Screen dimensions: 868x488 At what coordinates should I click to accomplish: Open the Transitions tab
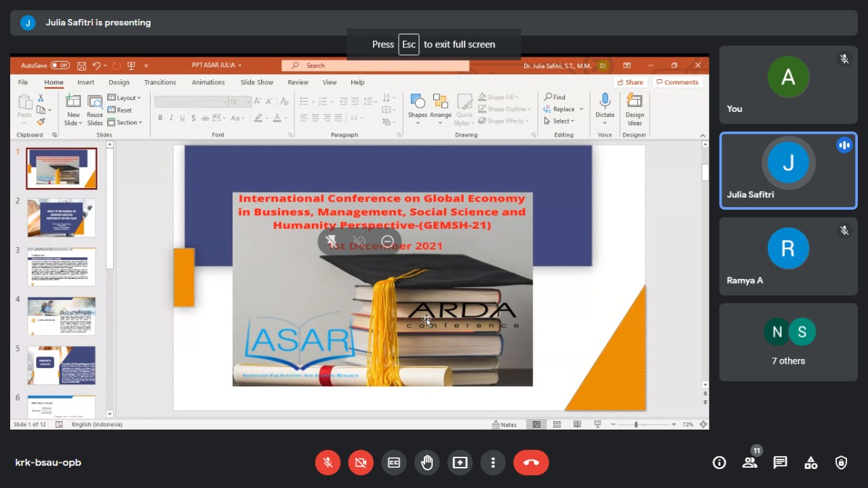(160, 82)
